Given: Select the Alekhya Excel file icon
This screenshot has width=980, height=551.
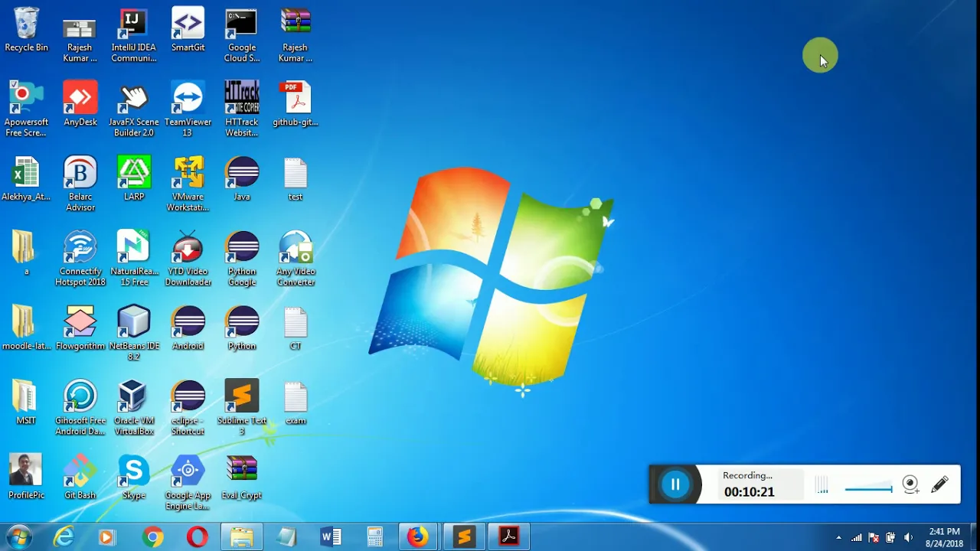Looking at the screenshot, I should [x=26, y=179].
